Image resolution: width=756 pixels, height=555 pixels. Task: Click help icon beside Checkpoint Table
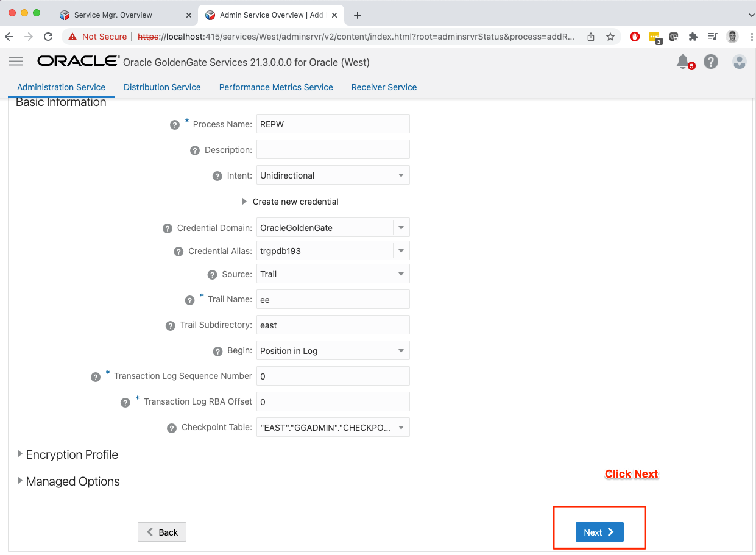tap(172, 428)
